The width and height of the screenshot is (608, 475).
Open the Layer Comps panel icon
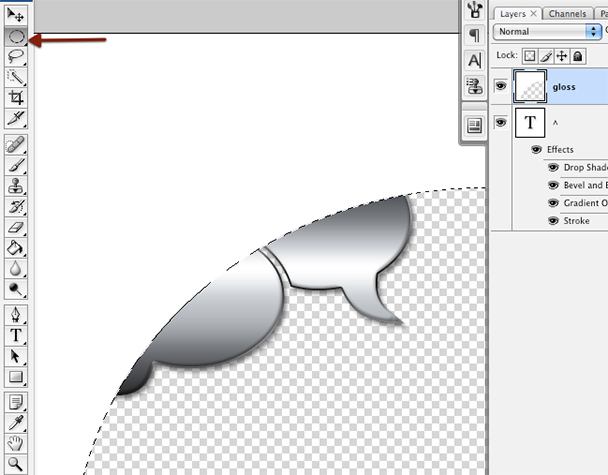pos(475,125)
